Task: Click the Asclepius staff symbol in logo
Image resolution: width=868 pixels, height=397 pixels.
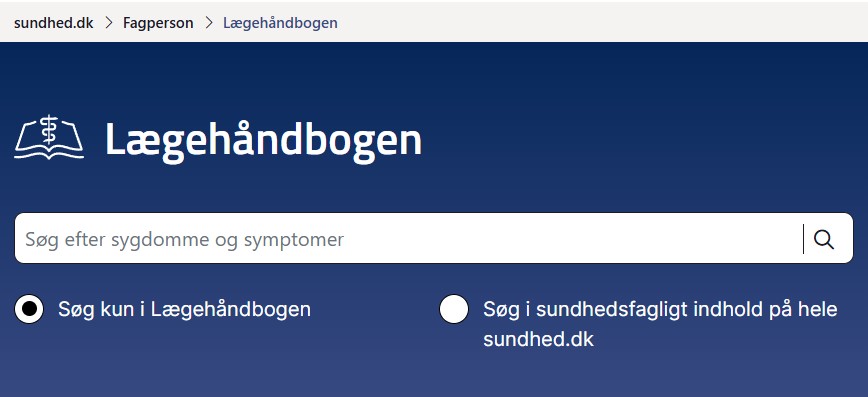Action: coord(49,130)
